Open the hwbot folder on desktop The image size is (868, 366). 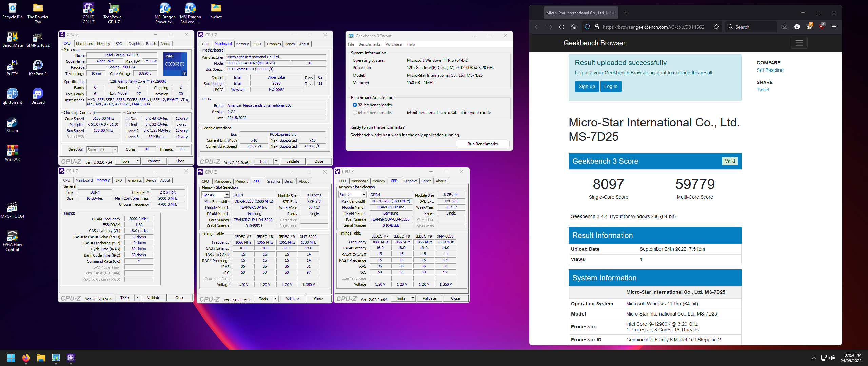pyautogui.click(x=216, y=11)
